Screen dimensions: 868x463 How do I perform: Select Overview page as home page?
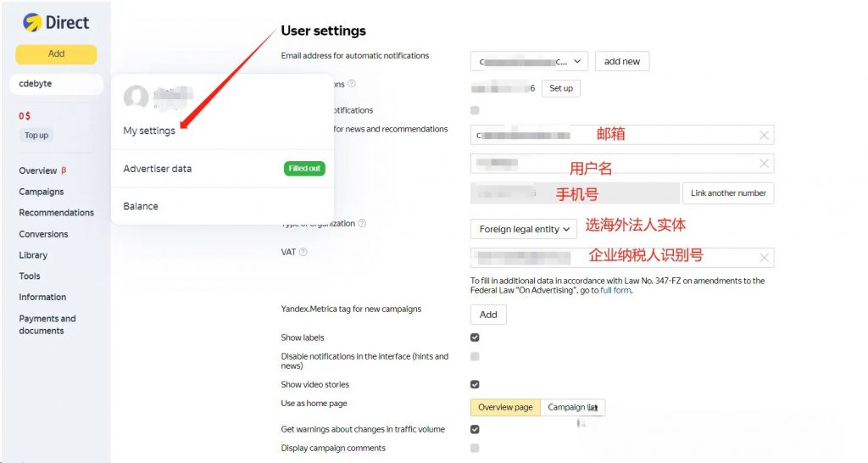(505, 407)
